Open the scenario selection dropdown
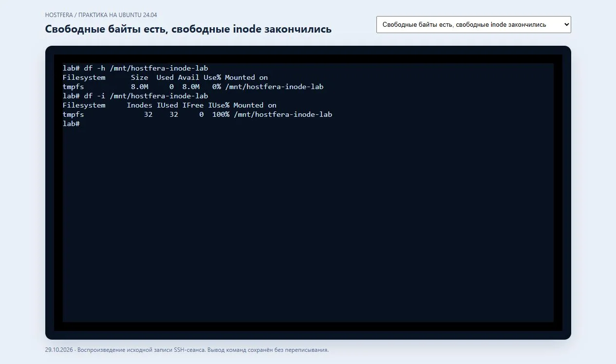This screenshot has width=616, height=364. tap(473, 24)
